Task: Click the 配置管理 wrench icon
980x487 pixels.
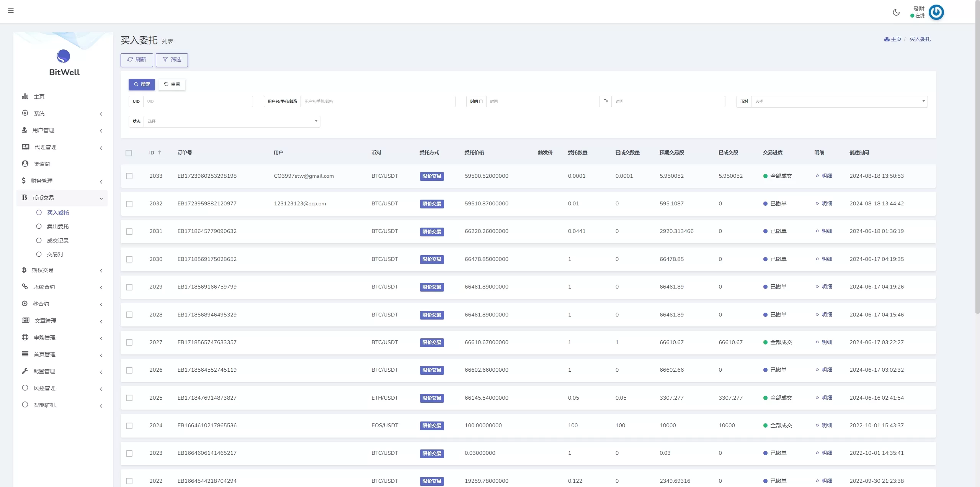Action: point(25,371)
